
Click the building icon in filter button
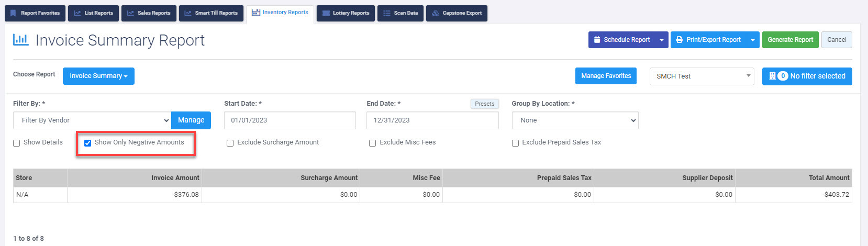pos(772,76)
